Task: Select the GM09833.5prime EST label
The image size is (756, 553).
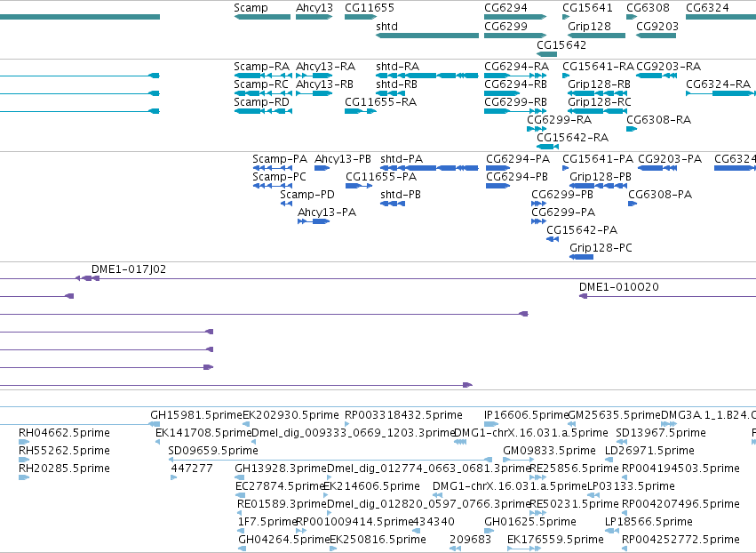Action: pos(549,451)
